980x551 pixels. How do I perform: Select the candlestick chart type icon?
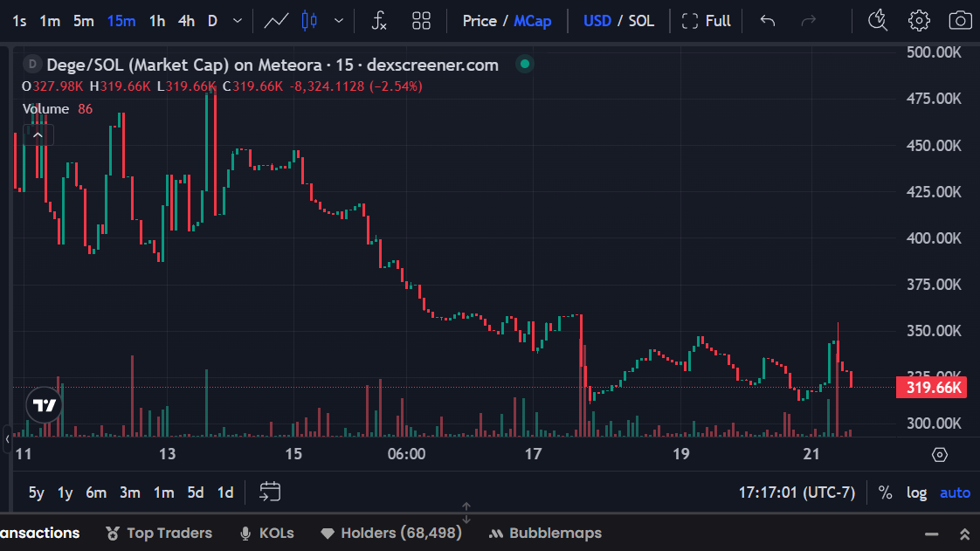tap(307, 21)
